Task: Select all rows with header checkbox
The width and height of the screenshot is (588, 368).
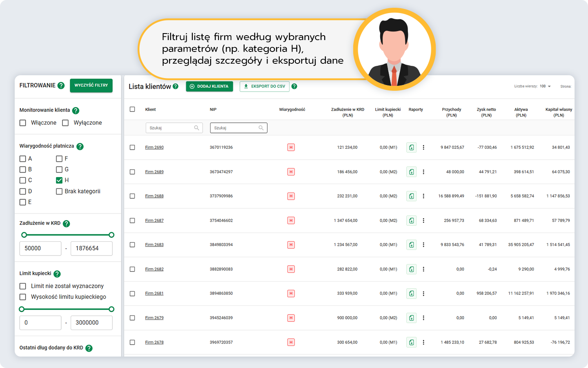Action: pyautogui.click(x=132, y=110)
